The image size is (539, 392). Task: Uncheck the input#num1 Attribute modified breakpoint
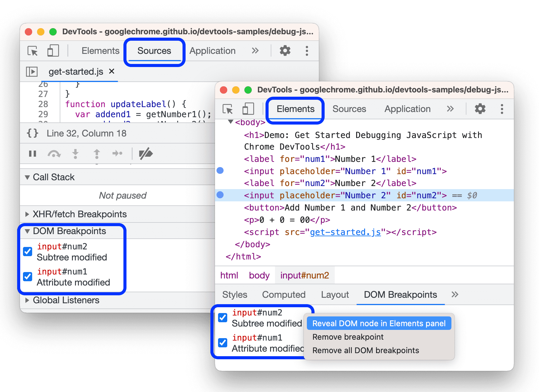point(28,277)
